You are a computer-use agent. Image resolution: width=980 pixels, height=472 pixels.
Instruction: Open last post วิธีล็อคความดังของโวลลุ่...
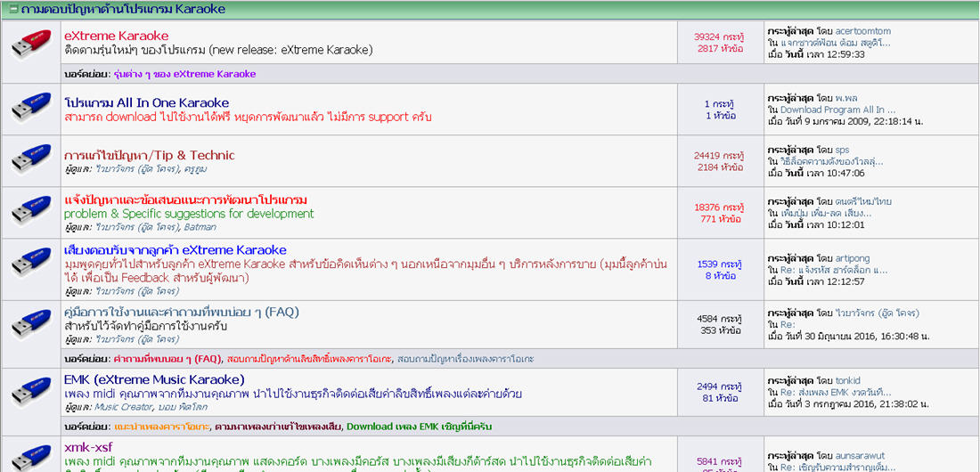click(x=834, y=162)
